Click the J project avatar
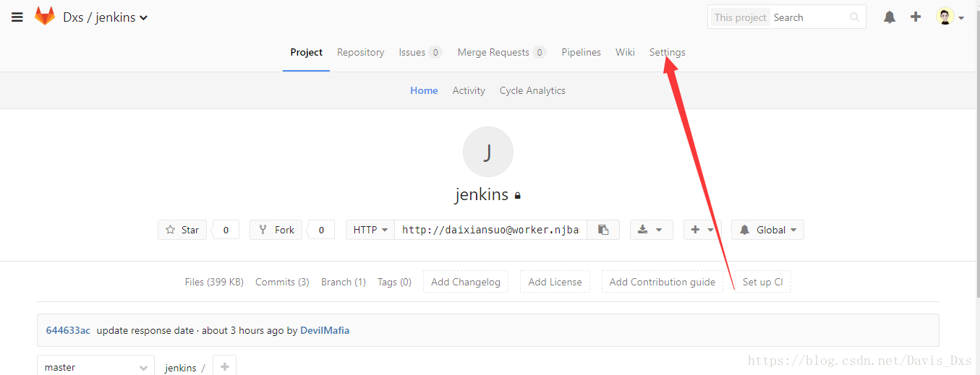 click(488, 152)
